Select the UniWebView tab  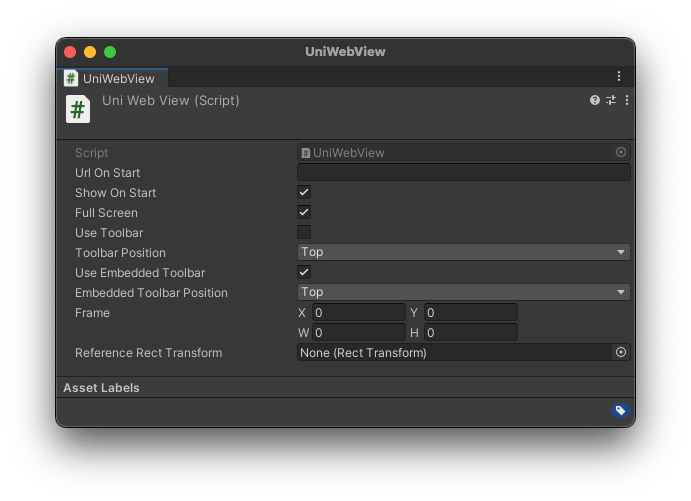pyautogui.click(x=110, y=78)
